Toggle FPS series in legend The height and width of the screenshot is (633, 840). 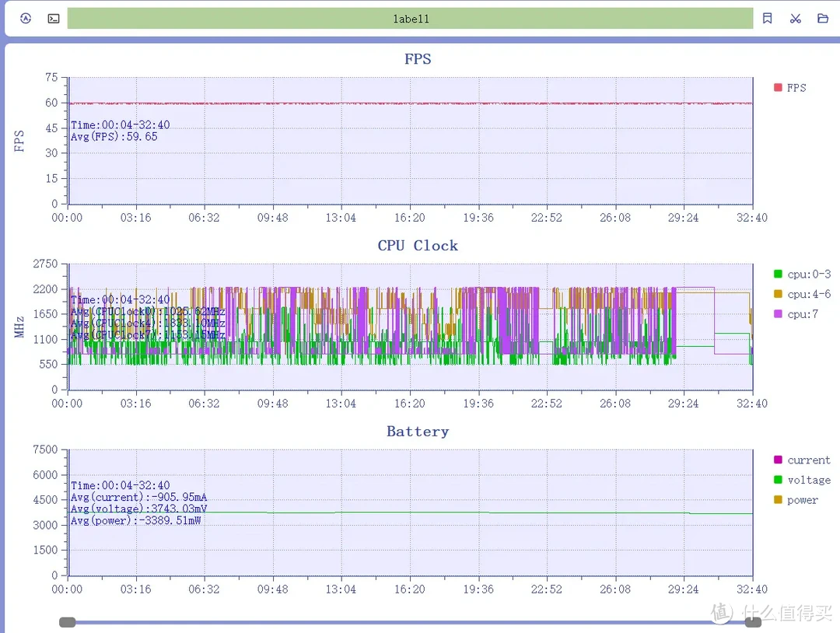[790, 87]
